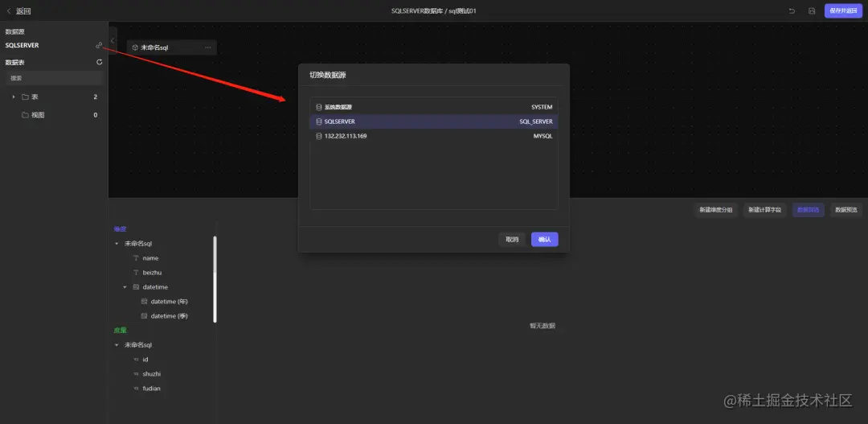This screenshot has height=424, width=868.
Task: Click text-type icon beside beizhu
Action: (136, 273)
